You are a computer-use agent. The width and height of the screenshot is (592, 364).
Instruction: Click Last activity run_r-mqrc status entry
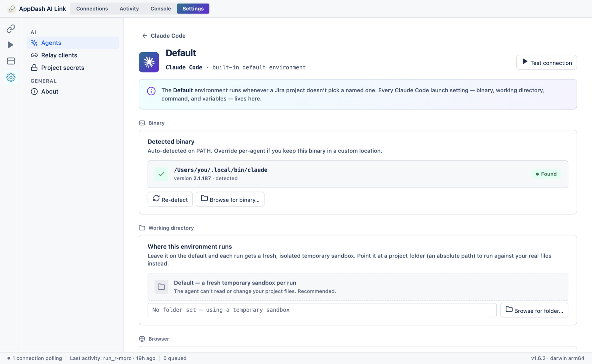tap(112, 358)
